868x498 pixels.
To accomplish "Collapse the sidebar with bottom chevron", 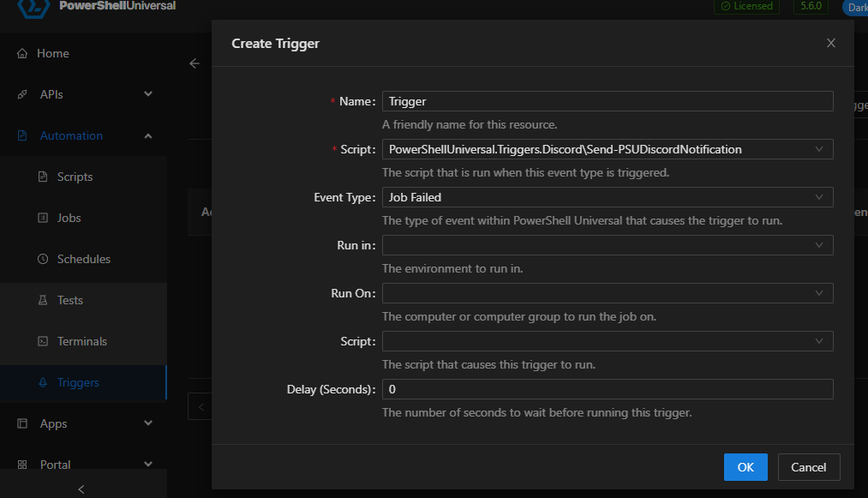I will 81,489.
